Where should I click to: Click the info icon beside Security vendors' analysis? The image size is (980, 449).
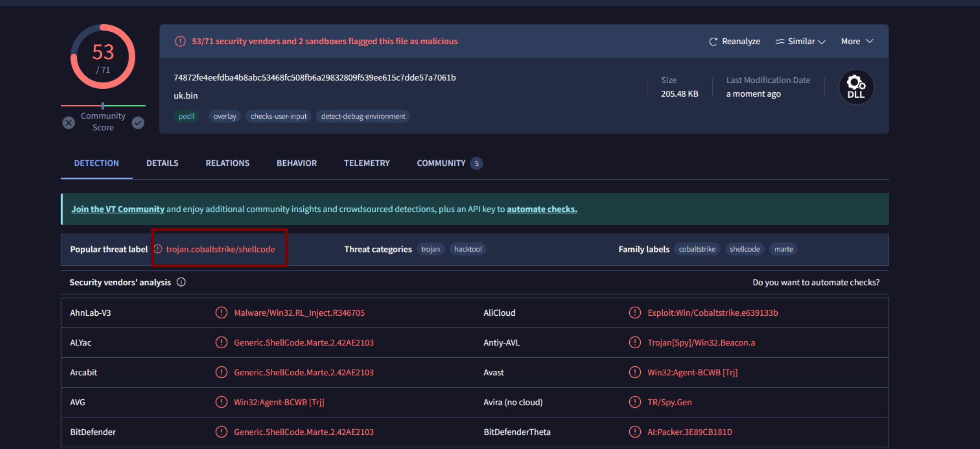(181, 282)
